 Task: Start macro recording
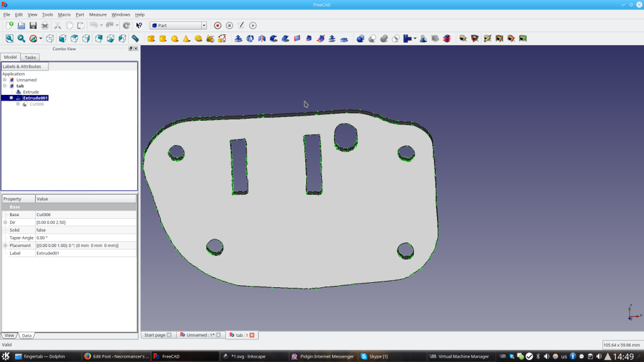click(x=216, y=25)
